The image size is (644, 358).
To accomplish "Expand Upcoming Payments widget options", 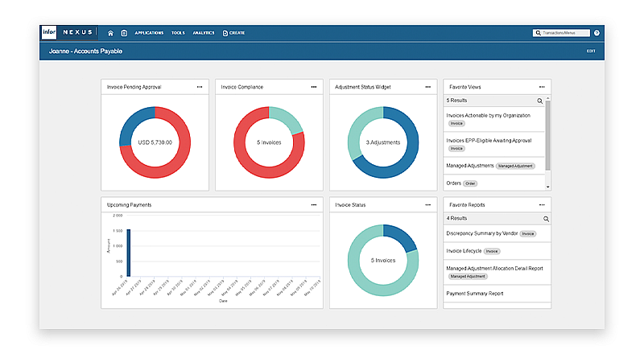I will pos(314,205).
